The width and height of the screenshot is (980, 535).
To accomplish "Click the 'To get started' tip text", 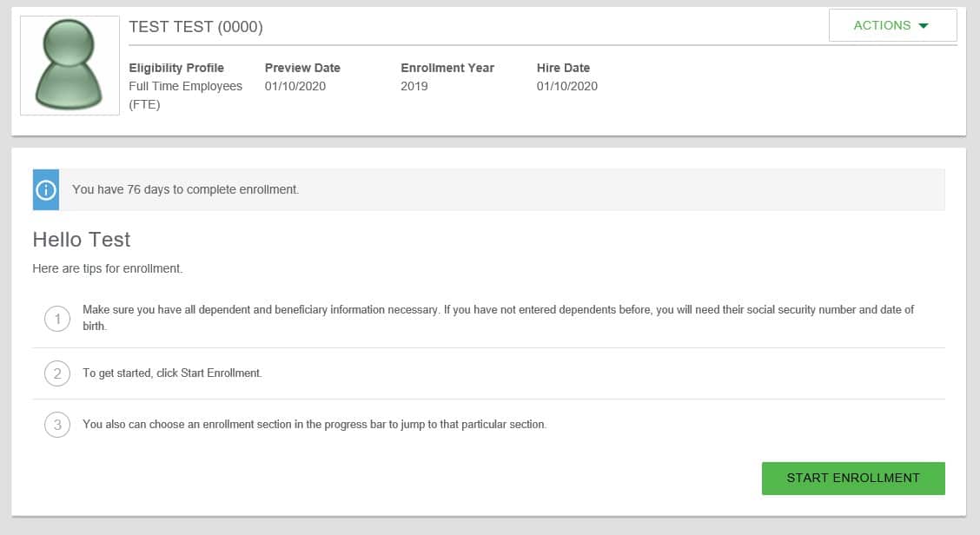I will click(172, 373).
